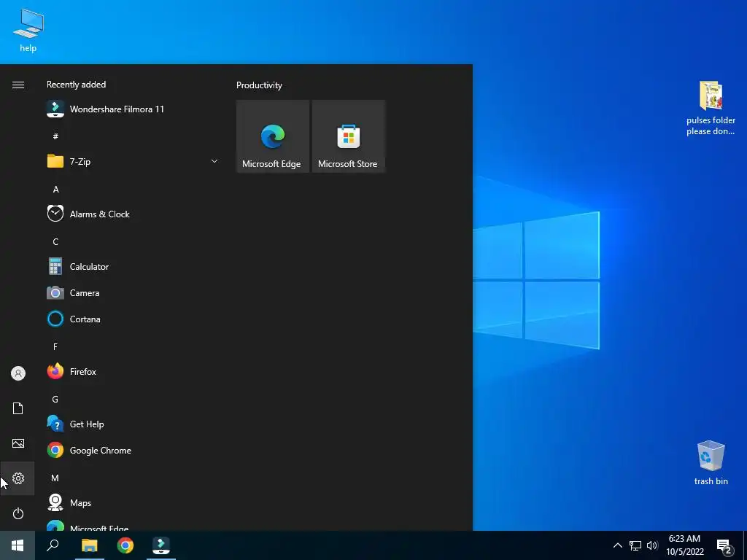Open the 7-Zip folder entry

[133, 161]
